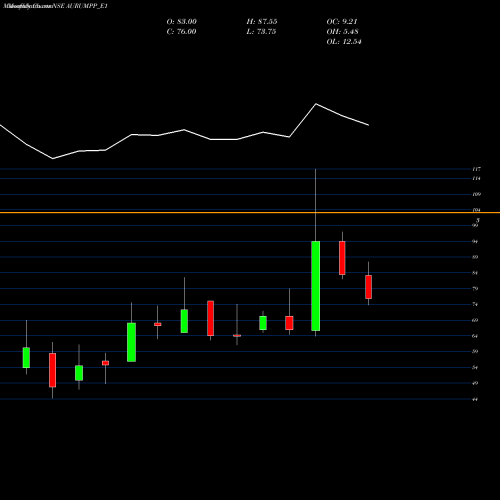The height and width of the screenshot is (500, 500).
Task: Click the 109 price axis label
Action: [x=477, y=194]
